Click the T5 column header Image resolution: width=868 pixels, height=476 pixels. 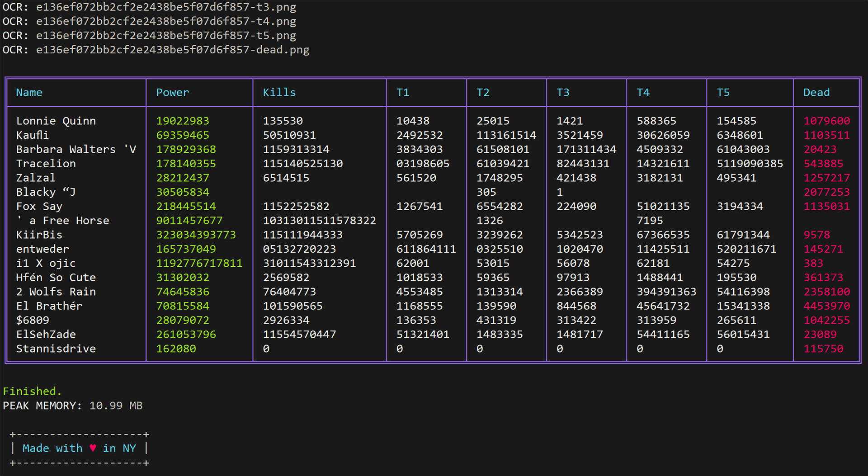tap(723, 92)
